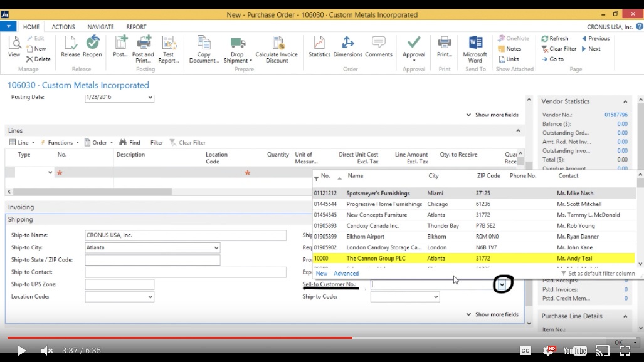The width and height of the screenshot is (644, 362).
Task: Open the Line menu in Lines
Action: click(22, 142)
